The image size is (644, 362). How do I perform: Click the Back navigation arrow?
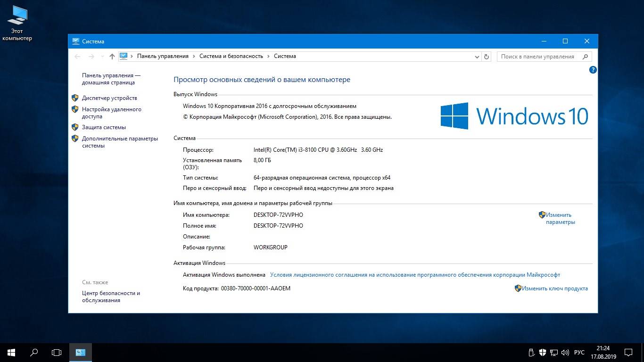77,57
